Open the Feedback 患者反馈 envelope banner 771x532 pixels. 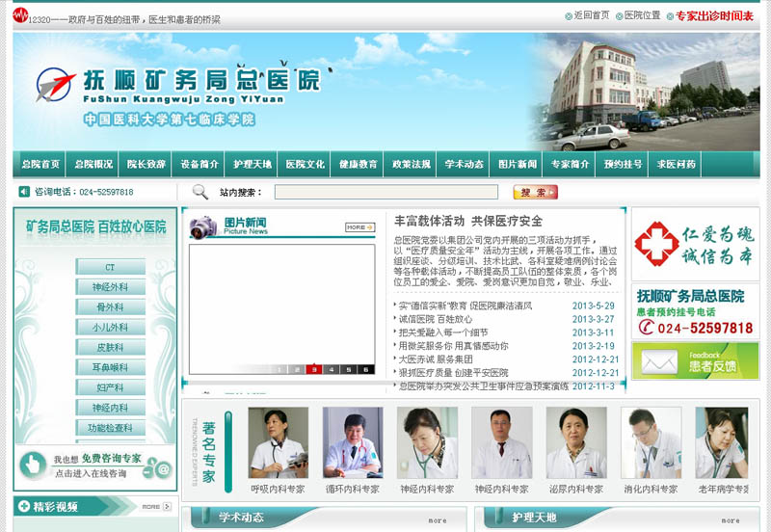(x=695, y=360)
